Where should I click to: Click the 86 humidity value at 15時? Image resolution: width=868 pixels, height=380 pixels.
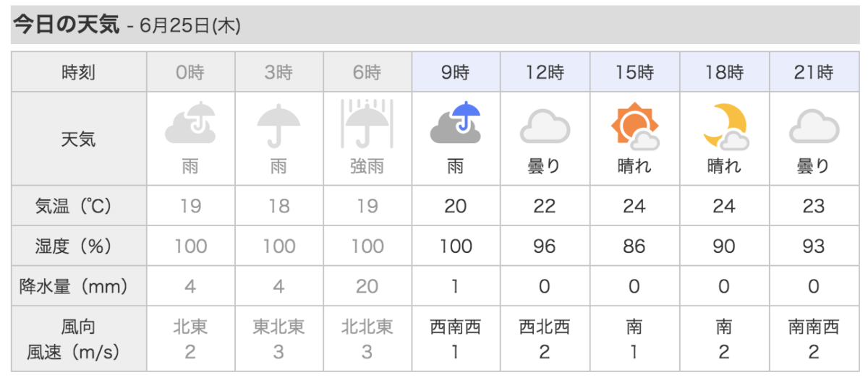click(x=634, y=246)
